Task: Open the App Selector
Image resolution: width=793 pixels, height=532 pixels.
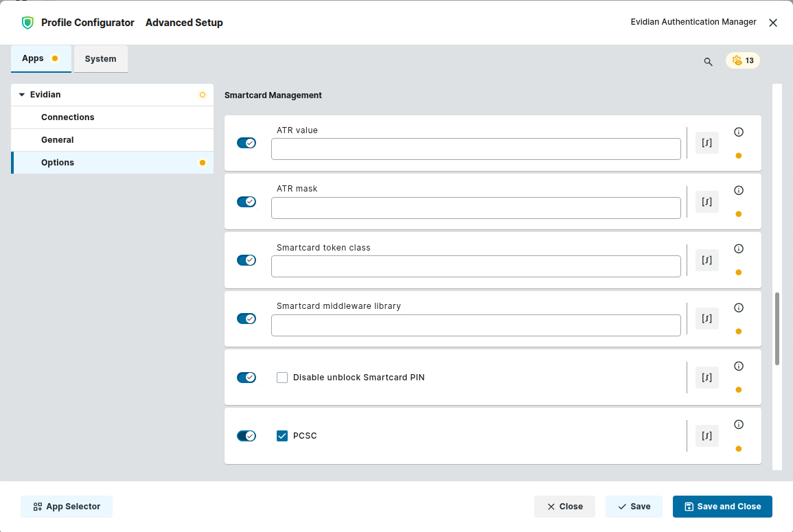Action: (x=67, y=507)
